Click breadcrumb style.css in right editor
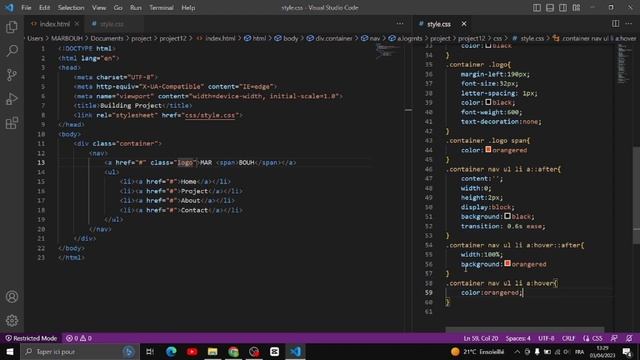 tap(528, 38)
